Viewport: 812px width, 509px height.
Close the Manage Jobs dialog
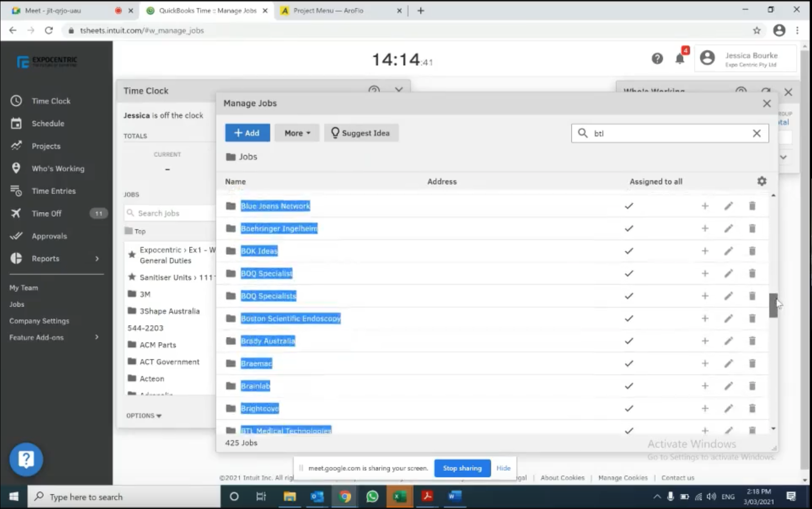coord(767,104)
